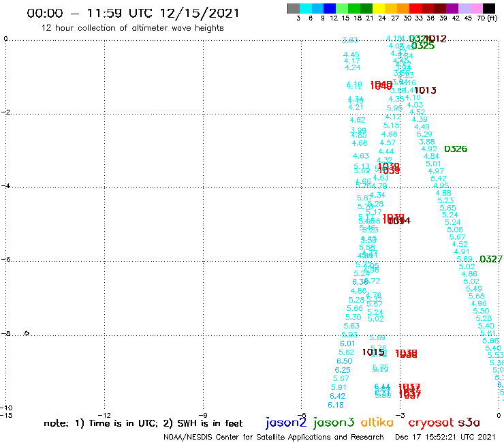This screenshot has width=504, height=443.
Task: Click the y-axis latitude label -8
Action: point(5,334)
